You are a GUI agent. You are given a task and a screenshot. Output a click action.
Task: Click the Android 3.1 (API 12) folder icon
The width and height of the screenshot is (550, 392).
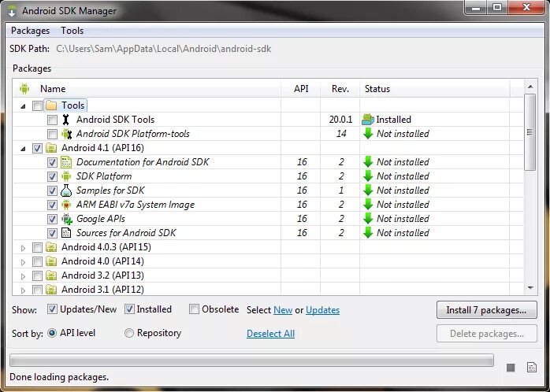51,290
